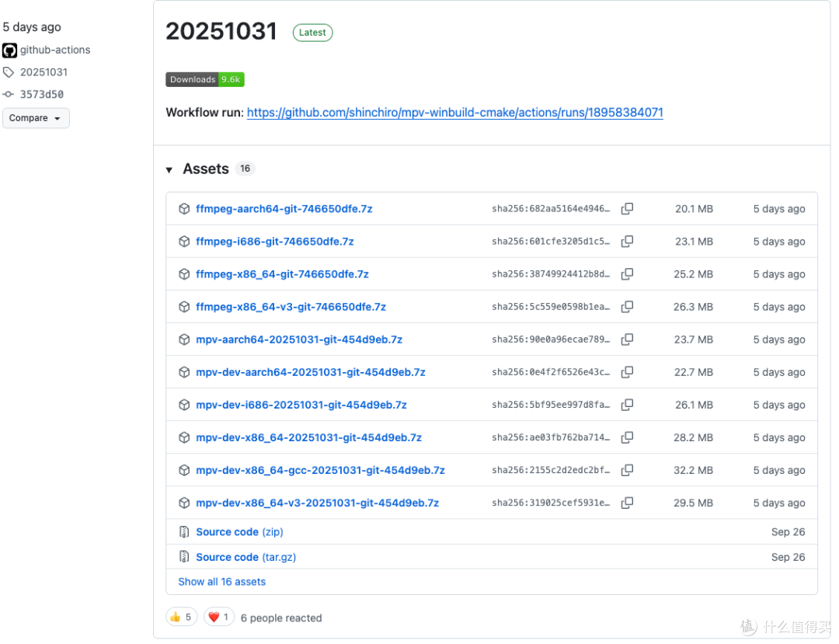Open tag 20251031 in the sidebar
This screenshot has width=839, height=644.
pos(44,72)
